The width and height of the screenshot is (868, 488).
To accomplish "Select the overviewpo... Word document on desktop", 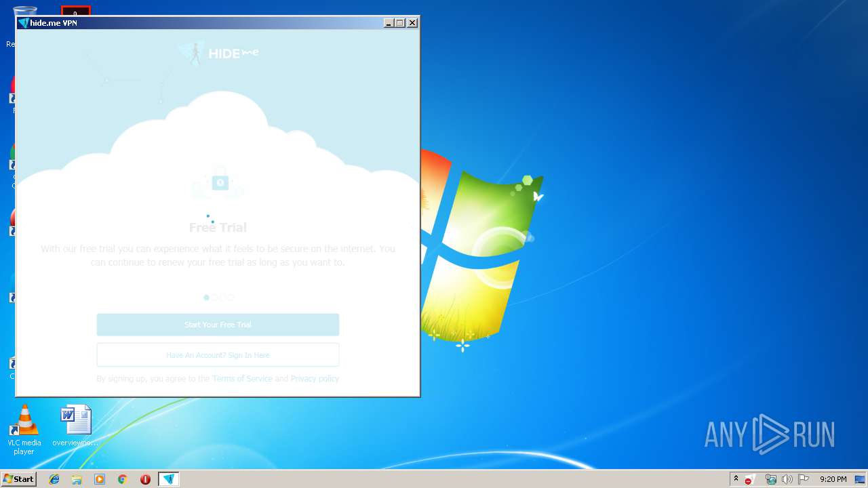I will [75, 426].
